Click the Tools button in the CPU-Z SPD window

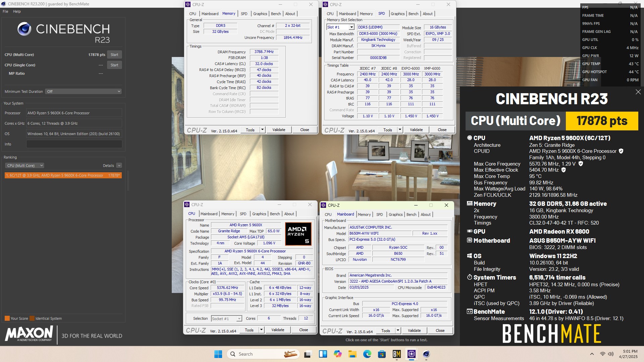[387, 130]
